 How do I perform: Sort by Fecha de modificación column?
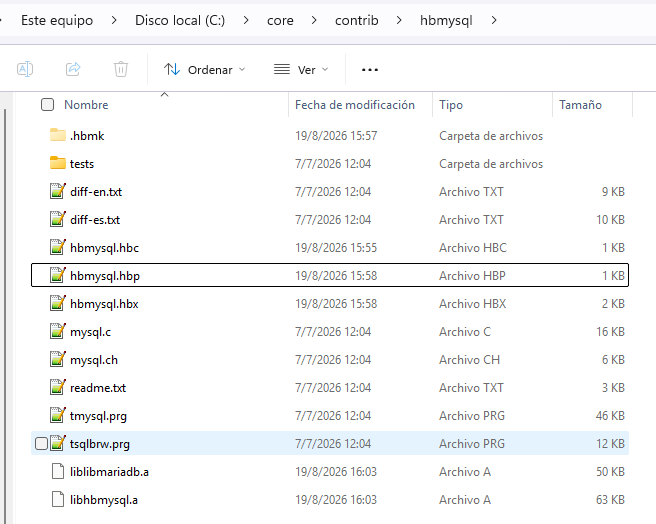pyautogui.click(x=355, y=105)
